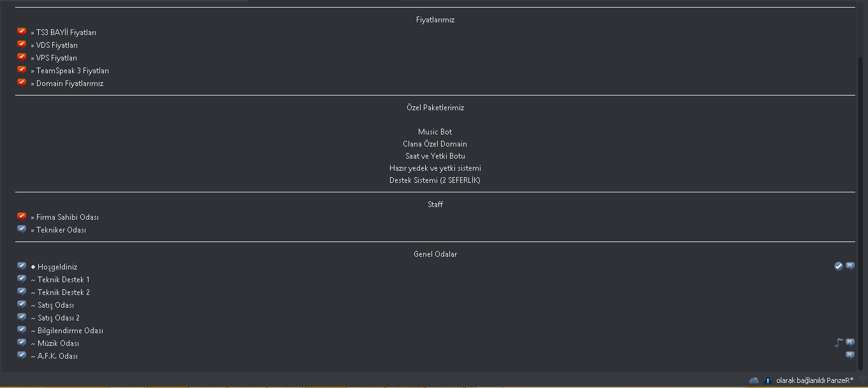
Task: Select the Bilgilendirme Odası channel
Action: tap(70, 331)
